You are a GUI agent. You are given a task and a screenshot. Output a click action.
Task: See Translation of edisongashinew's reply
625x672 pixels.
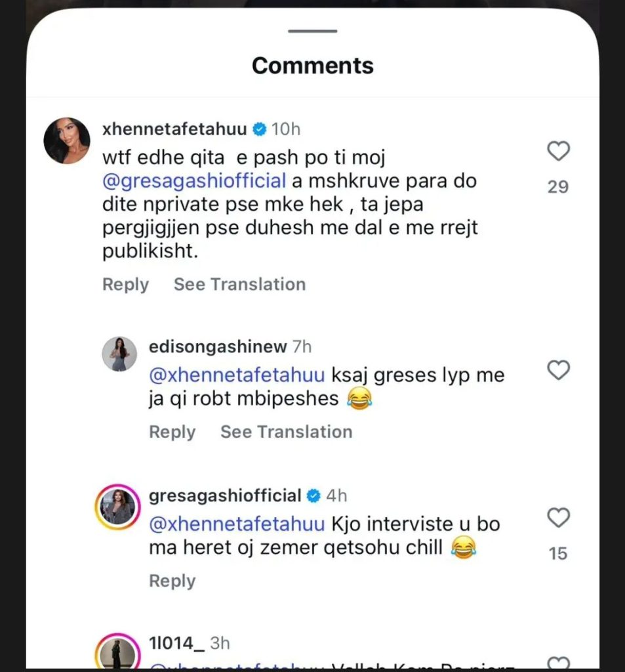tap(286, 432)
